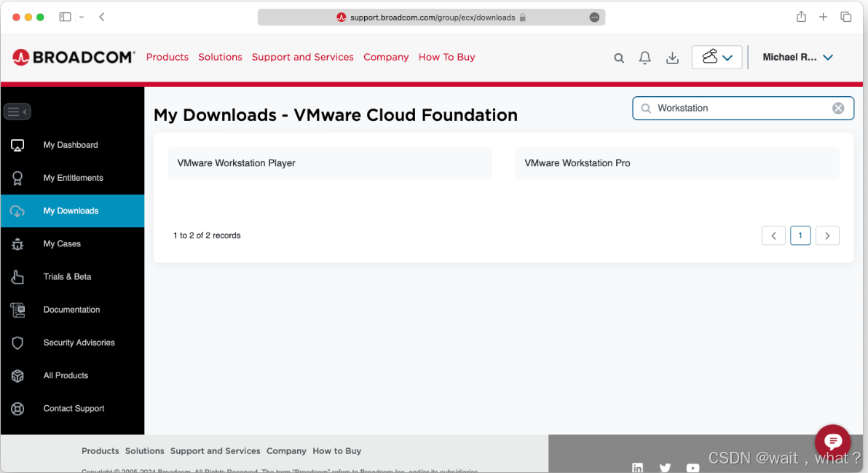Open Support and Services top menu
This screenshot has width=868, height=473.
tap(302, 57)
